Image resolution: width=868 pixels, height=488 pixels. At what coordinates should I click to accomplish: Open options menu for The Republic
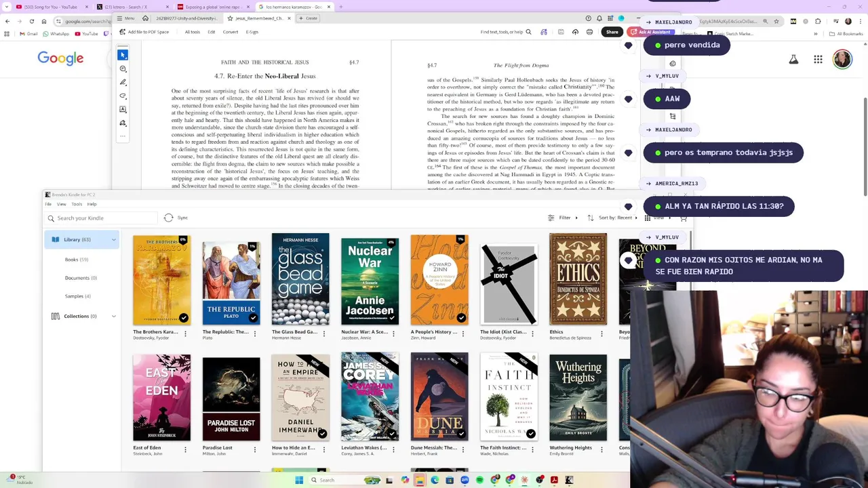pos(254,333)
